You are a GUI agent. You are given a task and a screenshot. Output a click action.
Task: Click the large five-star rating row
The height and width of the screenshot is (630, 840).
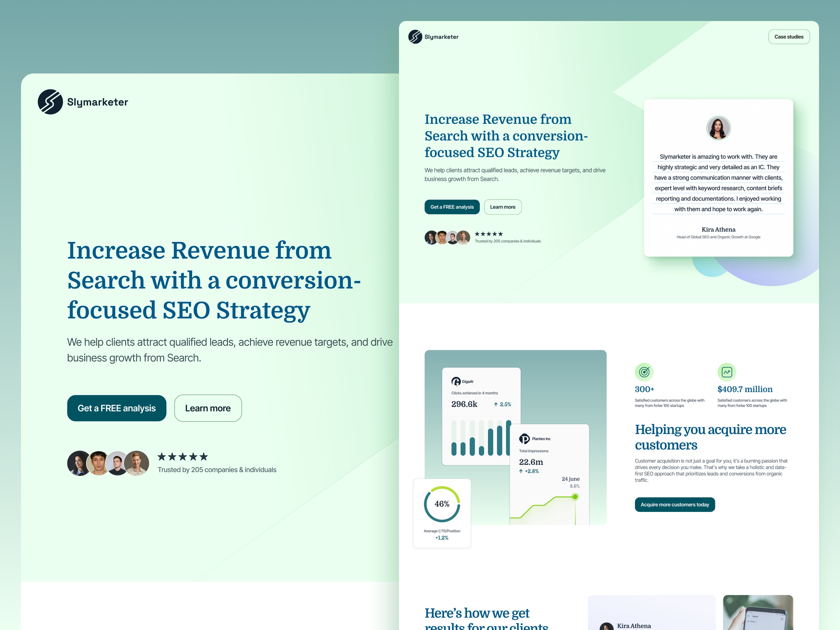pyautogui.click(x=183, y=456)
